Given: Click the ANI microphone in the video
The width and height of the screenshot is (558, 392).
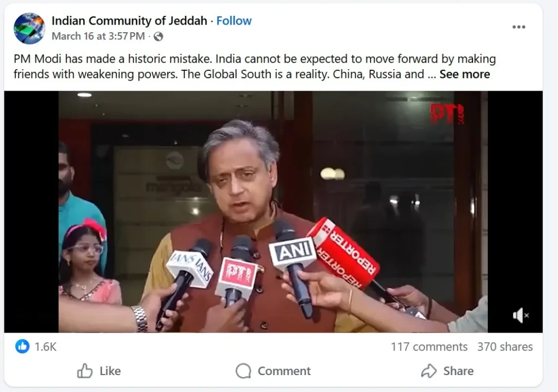Looking at the screenshot, I should [293, 252].
